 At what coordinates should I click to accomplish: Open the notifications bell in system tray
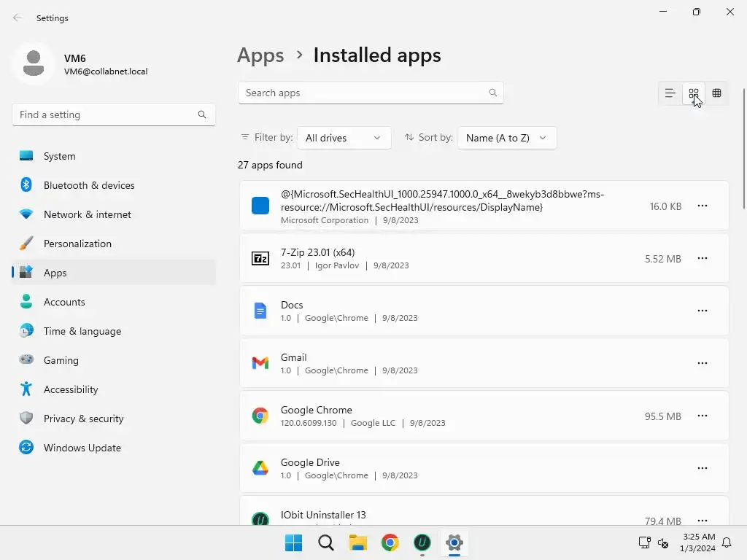[727, 542]
